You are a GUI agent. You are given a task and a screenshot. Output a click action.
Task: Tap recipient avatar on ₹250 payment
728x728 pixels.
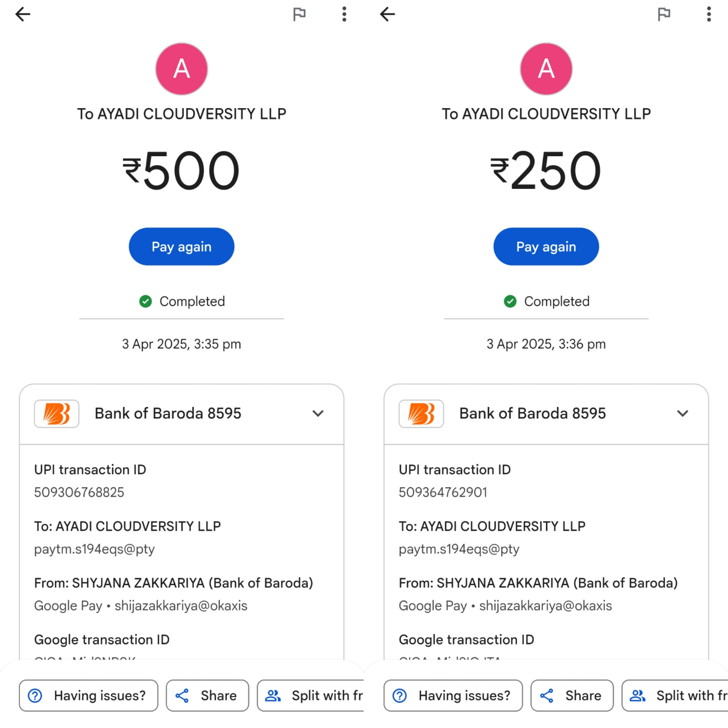coord(546,69)
